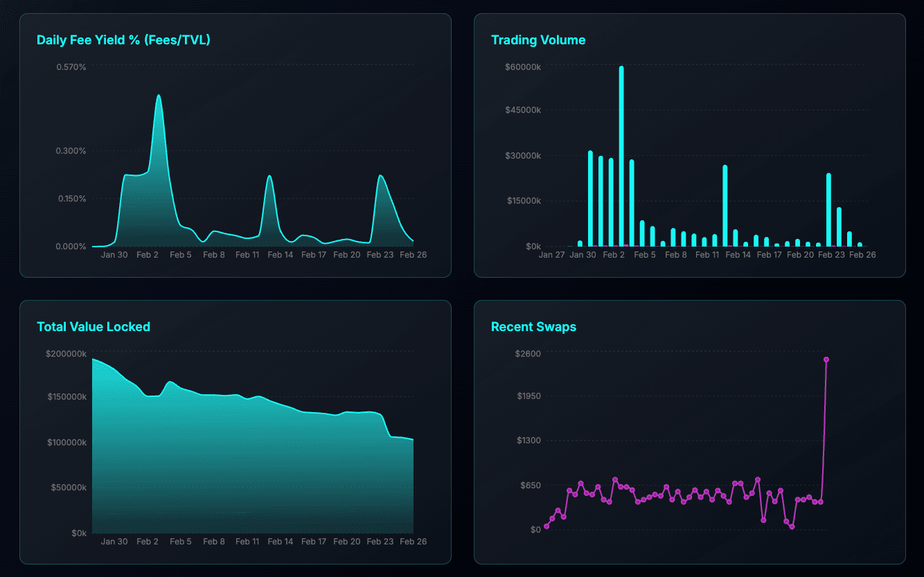924x577 pixels.
Task: Select the 0.300% axis label in Fee Yield
Action: pos(71,151)
